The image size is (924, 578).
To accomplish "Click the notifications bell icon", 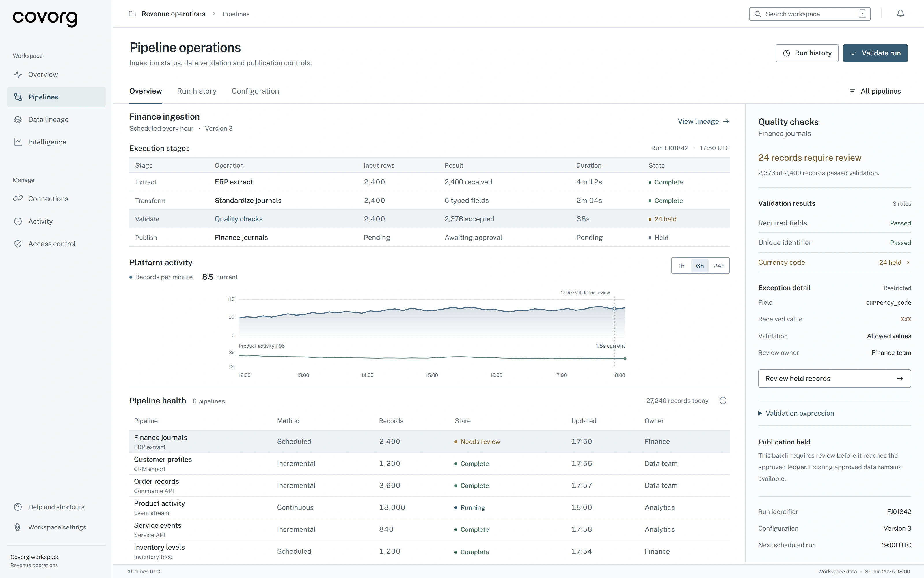I will coord(900,14).
